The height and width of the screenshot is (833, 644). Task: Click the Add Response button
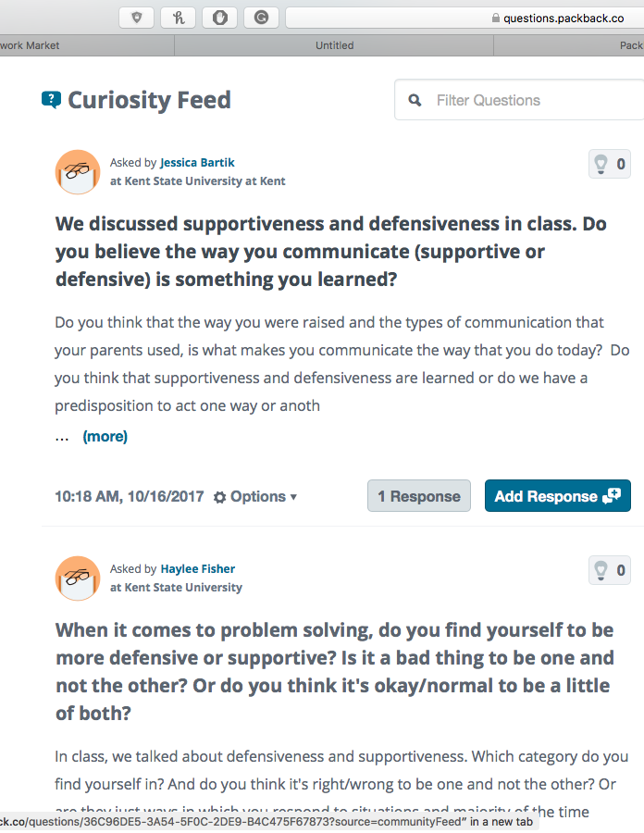click(557, 496)
